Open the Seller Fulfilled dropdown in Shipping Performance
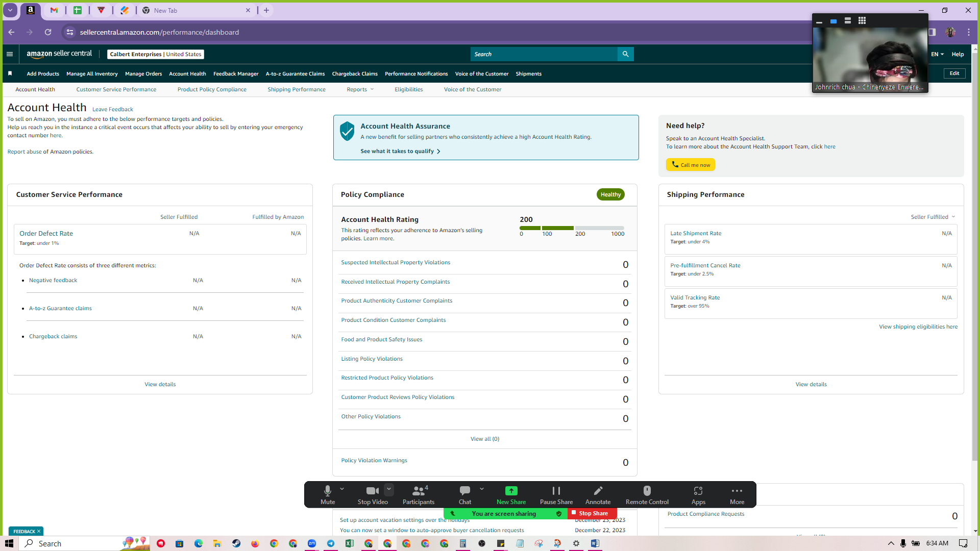The image size is (980, 551). [x=933, y=217]
